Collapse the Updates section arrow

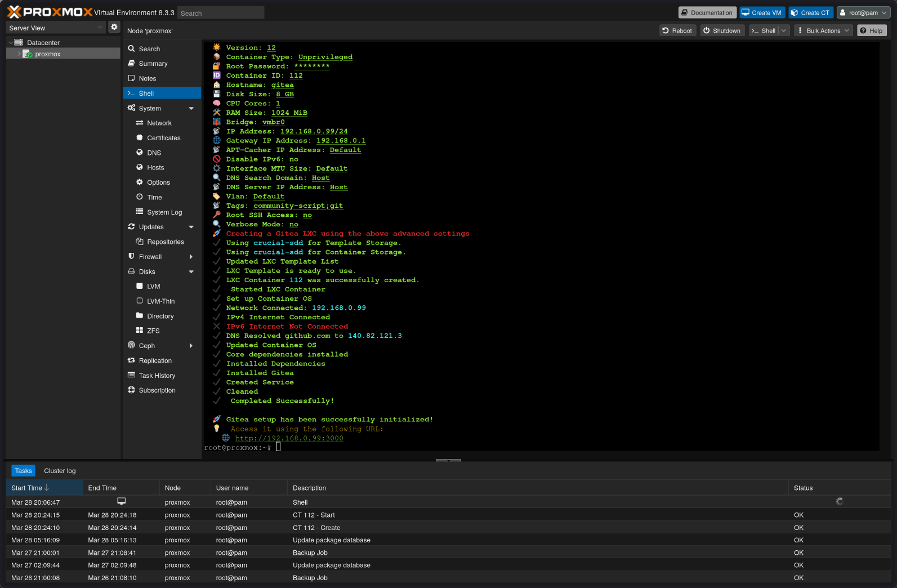191,227
